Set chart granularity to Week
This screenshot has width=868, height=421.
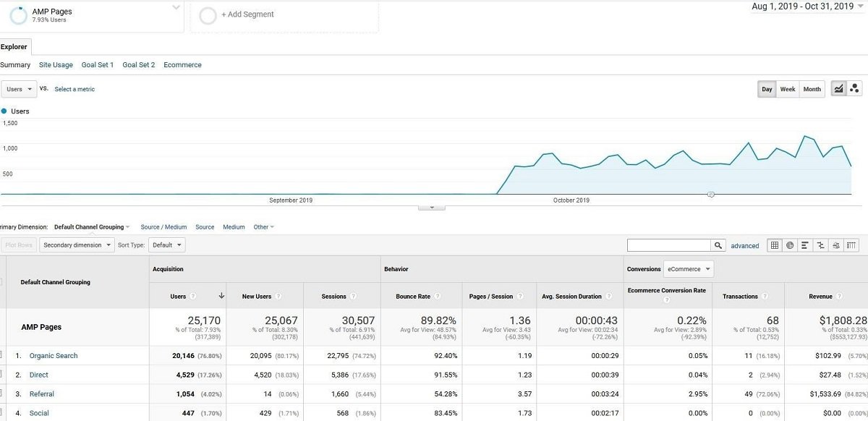[x=787, y=89]
